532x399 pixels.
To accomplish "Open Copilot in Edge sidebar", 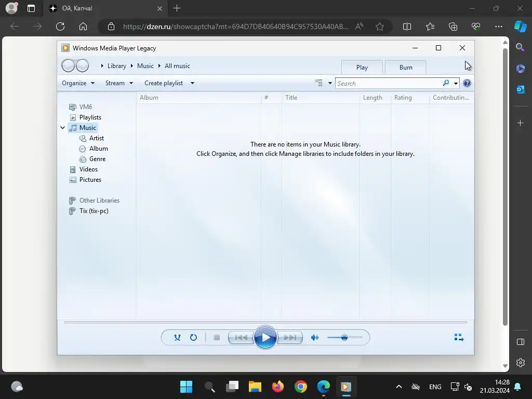I will [520, 26].
